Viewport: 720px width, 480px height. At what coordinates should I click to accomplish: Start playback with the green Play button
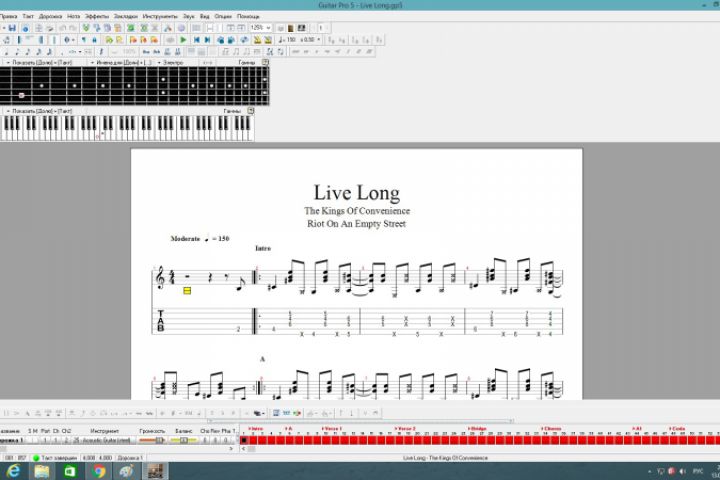pos(183,40)
